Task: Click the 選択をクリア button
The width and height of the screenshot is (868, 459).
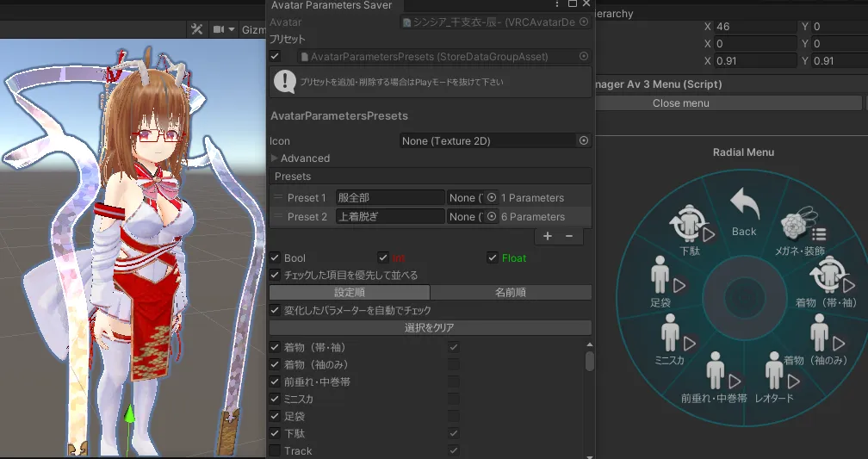Action: coord(430,328)
